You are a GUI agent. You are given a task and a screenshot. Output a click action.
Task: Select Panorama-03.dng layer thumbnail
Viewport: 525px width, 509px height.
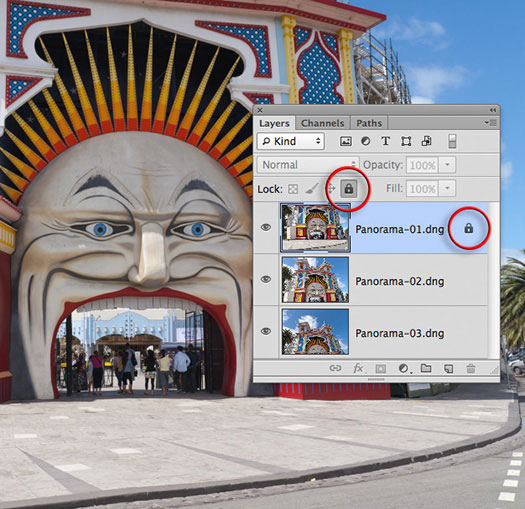pyautogui.click(x=315, y=332)
